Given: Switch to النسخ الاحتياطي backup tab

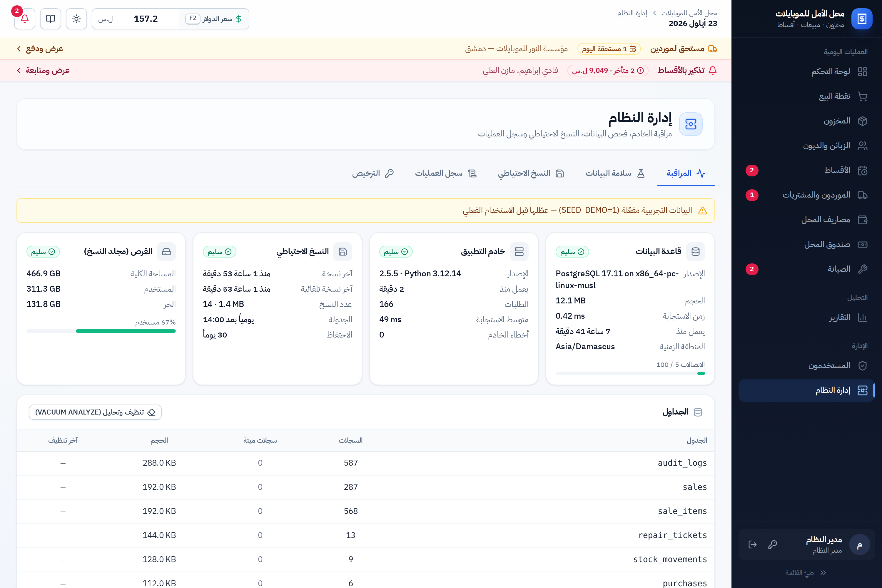Looking at the screenshot, I should point(531,173).
